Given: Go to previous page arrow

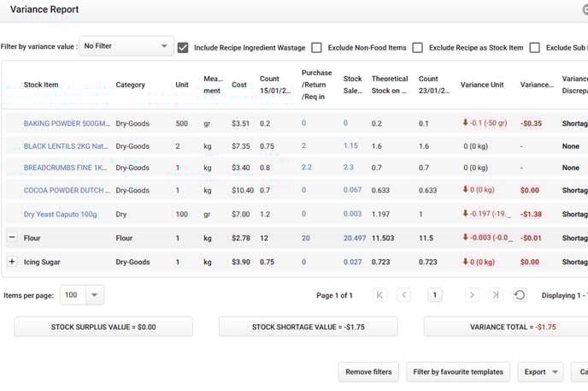Looking at the screenshot, I should click(x=404, y=295).
